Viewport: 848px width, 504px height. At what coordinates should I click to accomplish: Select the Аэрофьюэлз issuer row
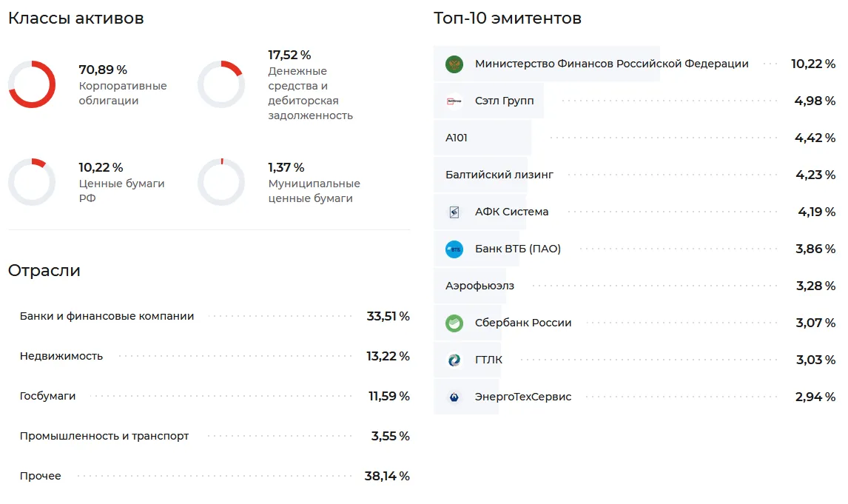pyautogui.click(x=634, y=286)
